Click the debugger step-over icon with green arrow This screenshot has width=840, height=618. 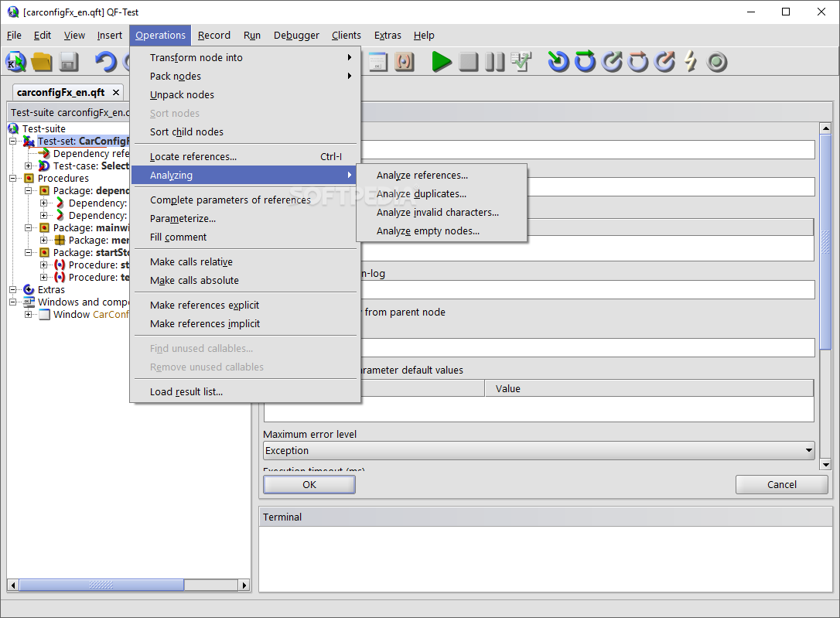click(585, 62)
